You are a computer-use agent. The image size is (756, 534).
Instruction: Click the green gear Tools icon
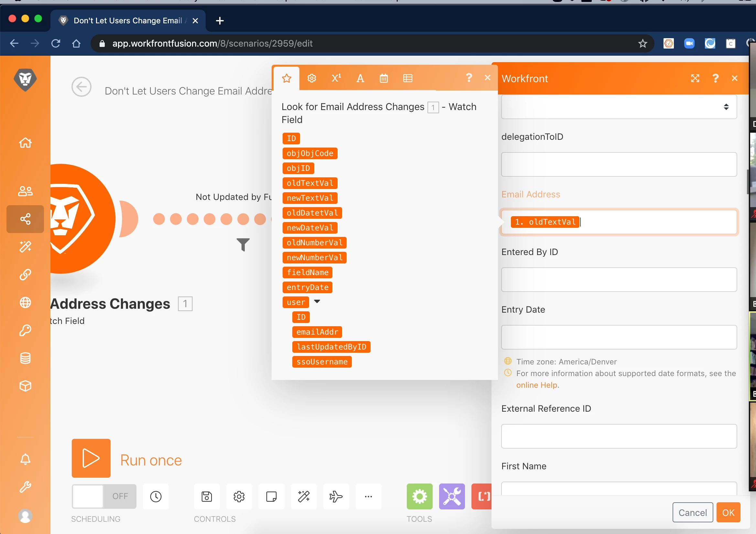point(419,496)
